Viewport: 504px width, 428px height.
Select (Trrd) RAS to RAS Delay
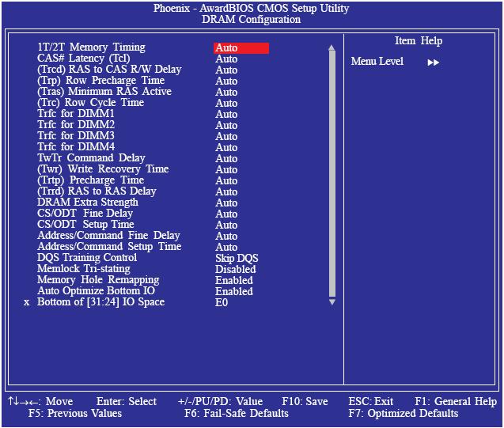[97, 191]
